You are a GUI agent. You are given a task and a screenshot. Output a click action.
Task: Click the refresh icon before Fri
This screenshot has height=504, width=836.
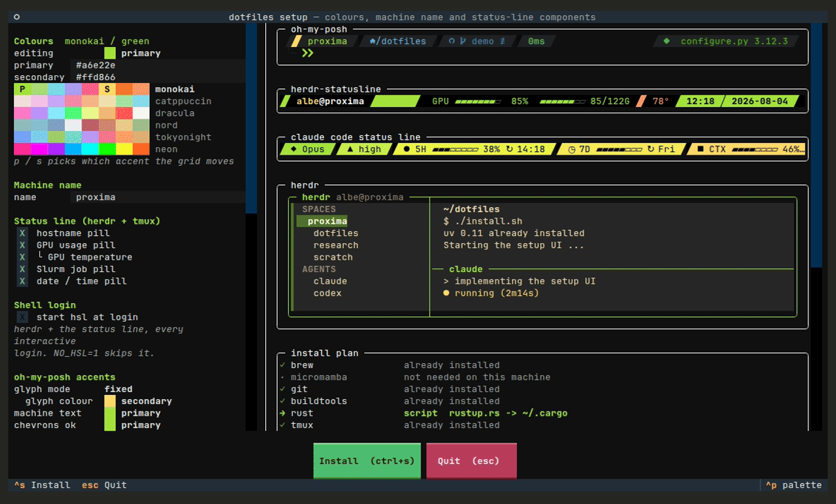tap(650, 149)
